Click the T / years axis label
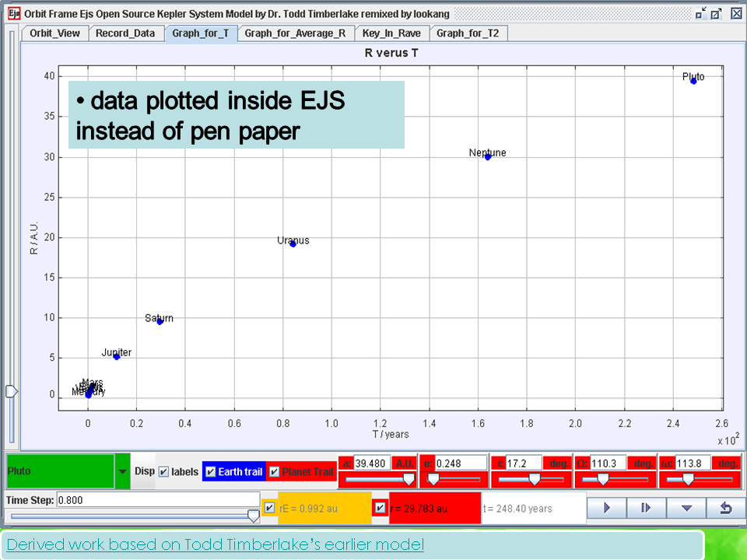 click(391, 434)
